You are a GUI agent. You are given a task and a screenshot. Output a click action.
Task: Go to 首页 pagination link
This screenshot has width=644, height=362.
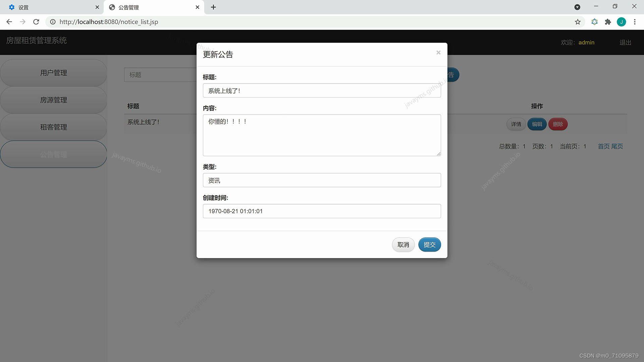point(604,146)
